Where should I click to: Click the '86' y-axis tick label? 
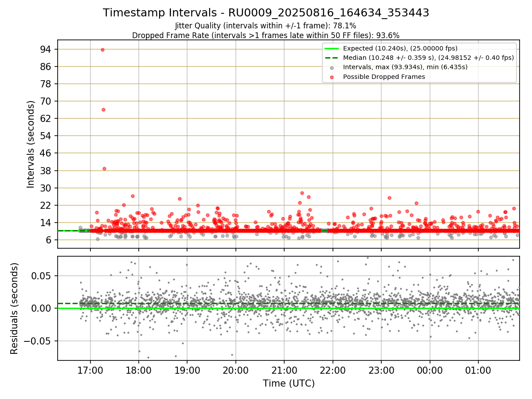pyautogui.click(x=46, y=66)
